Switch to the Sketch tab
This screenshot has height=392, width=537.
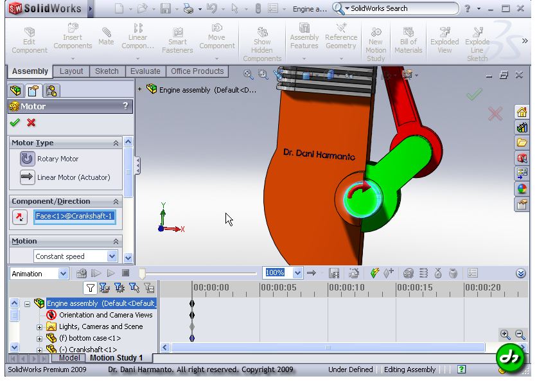tap(107, 71)
